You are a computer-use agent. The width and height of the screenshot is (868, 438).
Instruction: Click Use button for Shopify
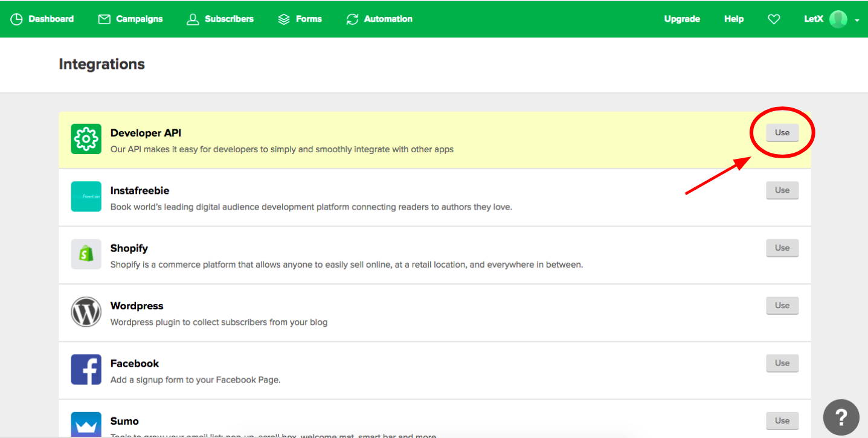[782, 248]
